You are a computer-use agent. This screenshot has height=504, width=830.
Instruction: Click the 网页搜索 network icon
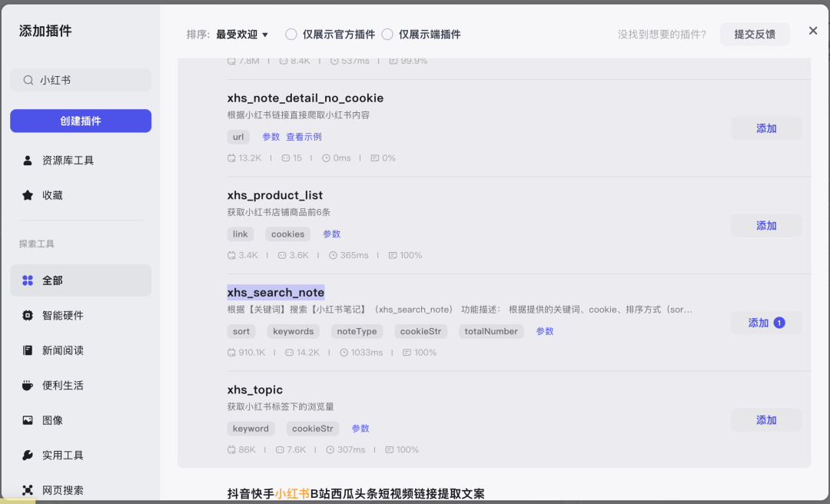click(x=28, y=490)
